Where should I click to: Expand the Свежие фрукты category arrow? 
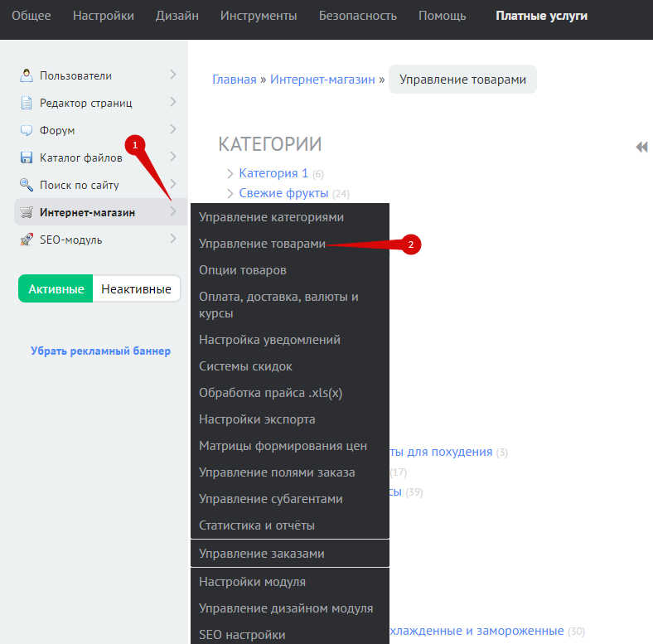(x=230, y=194)
